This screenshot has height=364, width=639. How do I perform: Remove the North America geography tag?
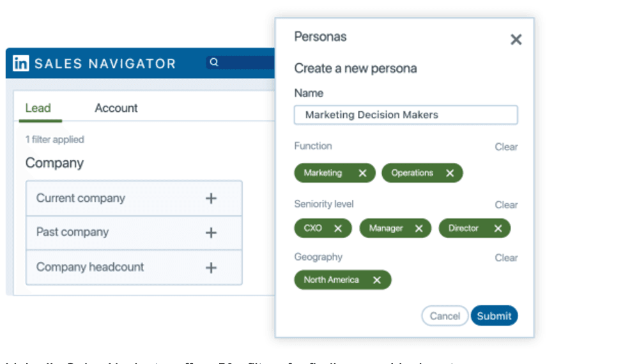377,280
